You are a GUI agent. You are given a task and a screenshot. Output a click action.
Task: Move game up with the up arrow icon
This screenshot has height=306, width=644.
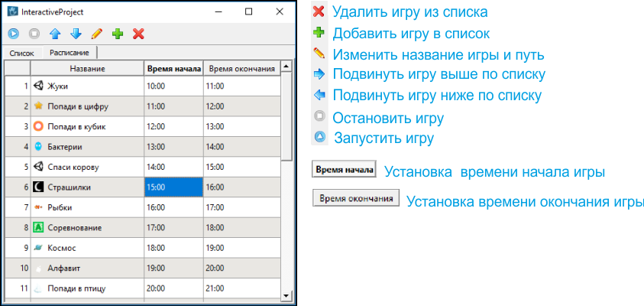pyautogui.click(x=54, y=34)
